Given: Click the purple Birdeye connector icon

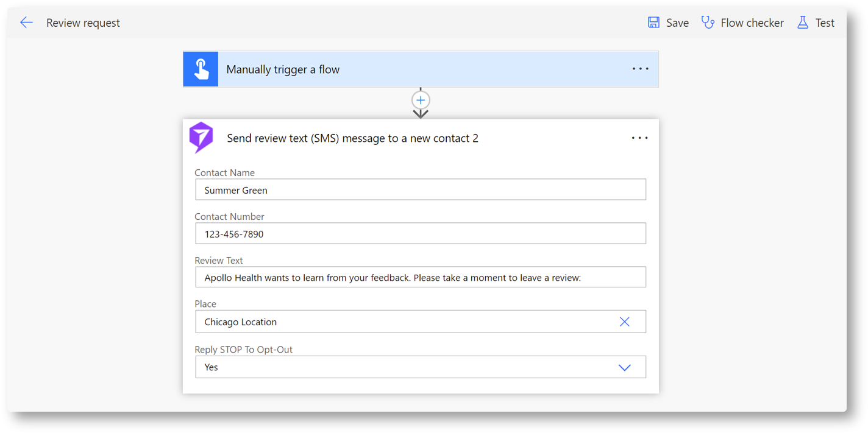Looking at the screenshot, I should click(201, 138).
